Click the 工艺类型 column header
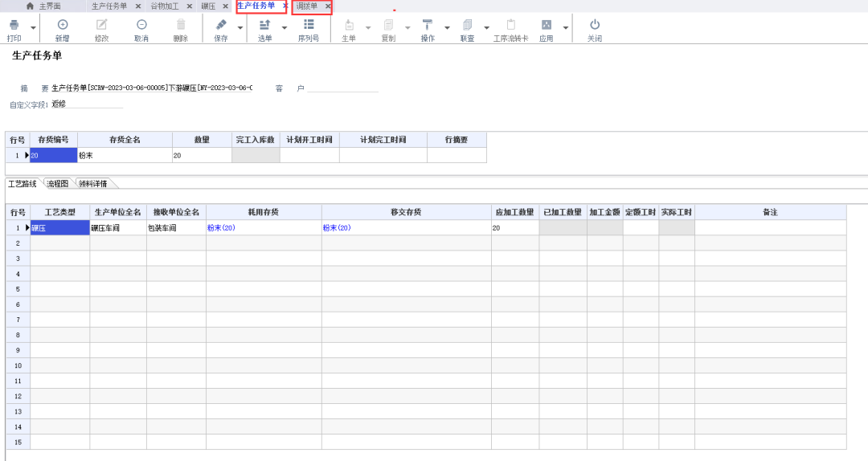 59,212
